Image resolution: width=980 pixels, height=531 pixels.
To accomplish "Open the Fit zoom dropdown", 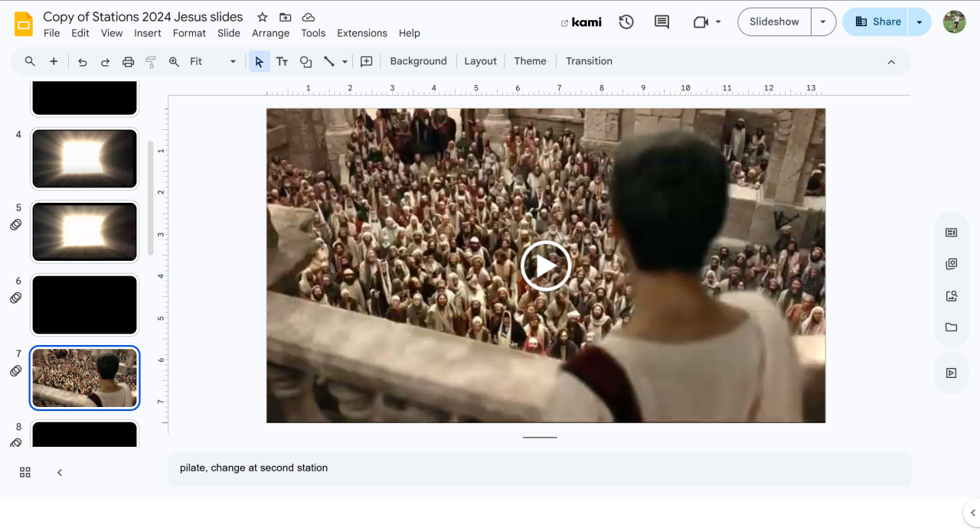I will (213, 62).
